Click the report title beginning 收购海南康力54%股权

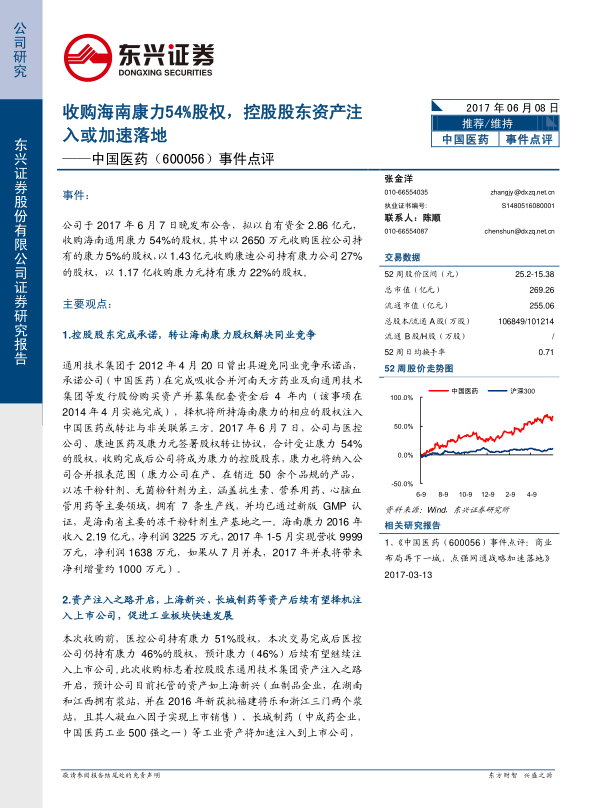(212, 124)
